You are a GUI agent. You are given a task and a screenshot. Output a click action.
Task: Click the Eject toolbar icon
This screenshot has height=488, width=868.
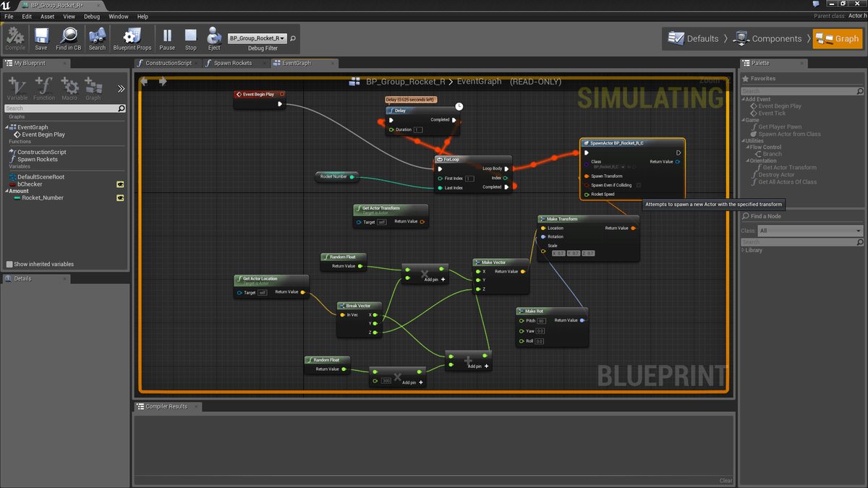pyautogui.click(x=213, y=38)
